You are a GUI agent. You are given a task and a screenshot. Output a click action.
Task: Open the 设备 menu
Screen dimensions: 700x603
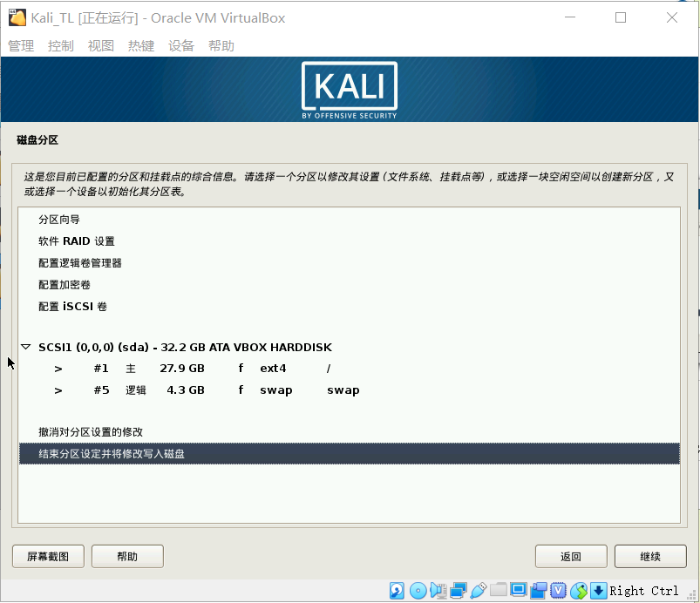[x=180, y=45]
